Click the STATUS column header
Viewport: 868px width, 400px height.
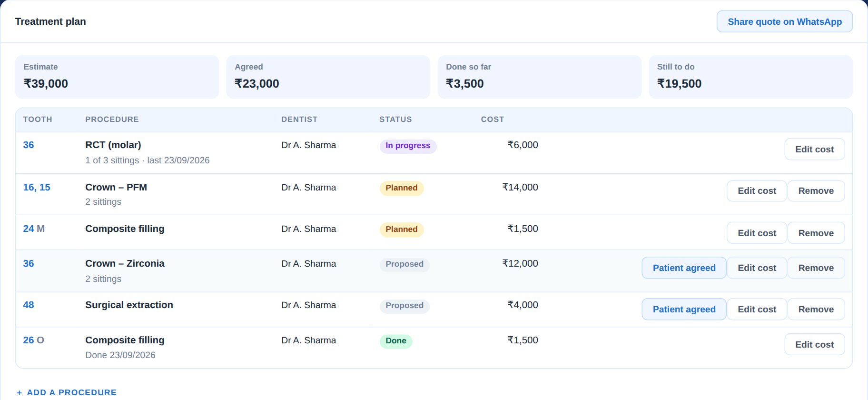pos(395,120)
